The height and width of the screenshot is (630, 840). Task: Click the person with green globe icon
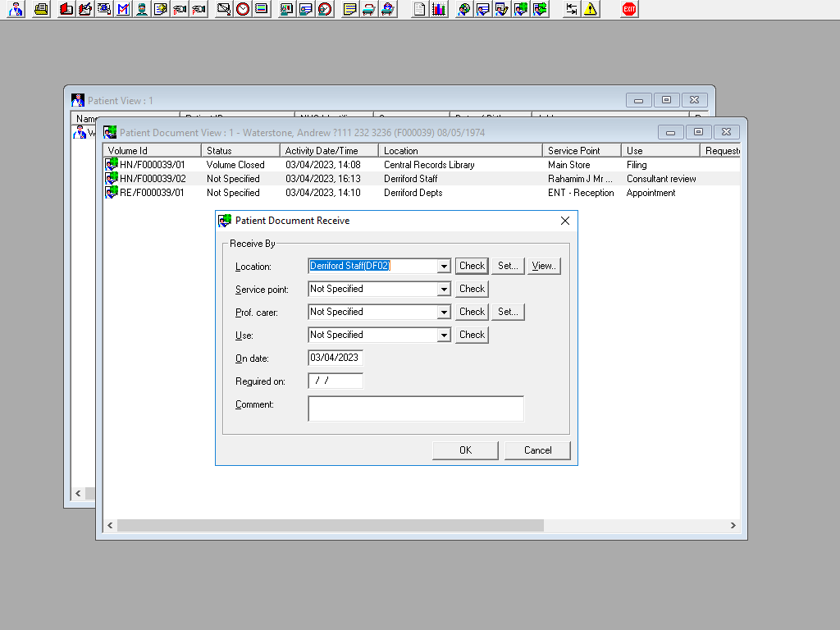tap(520, 9)
